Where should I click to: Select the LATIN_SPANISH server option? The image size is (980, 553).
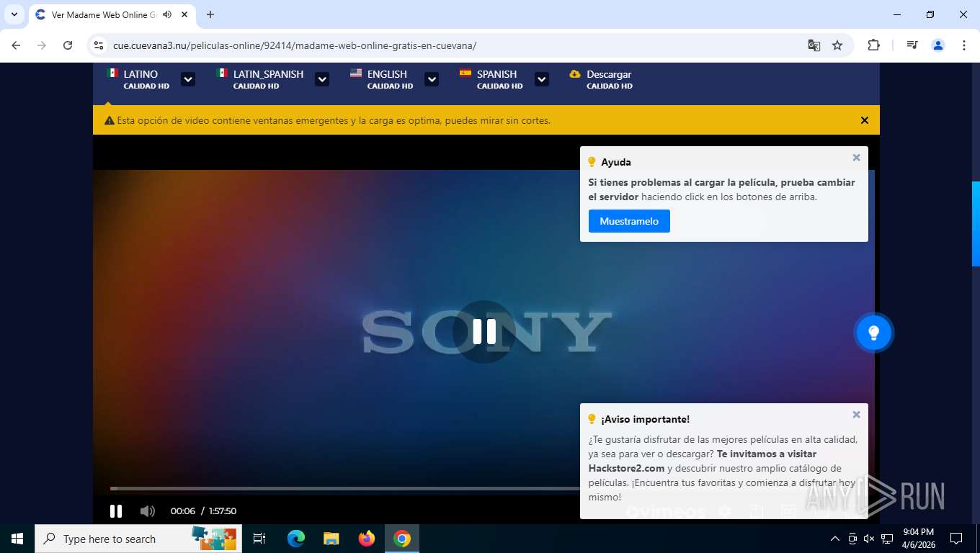coord(260,79)
